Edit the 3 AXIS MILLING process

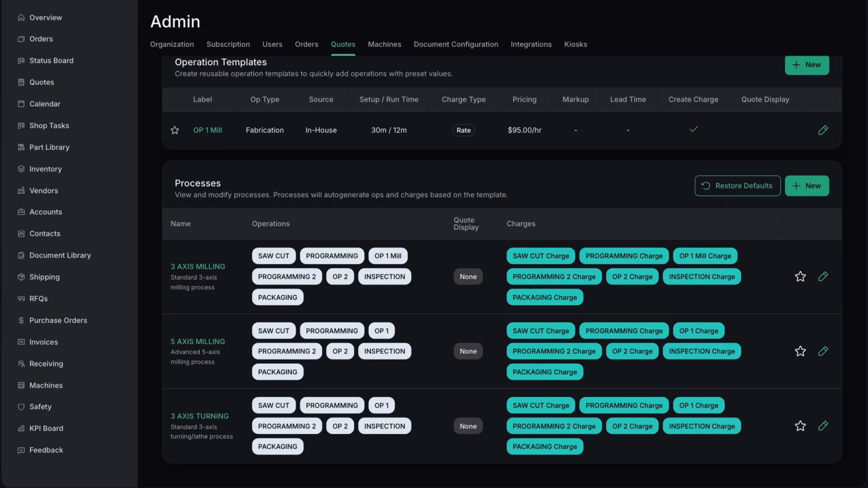click(x=823, y=277)
